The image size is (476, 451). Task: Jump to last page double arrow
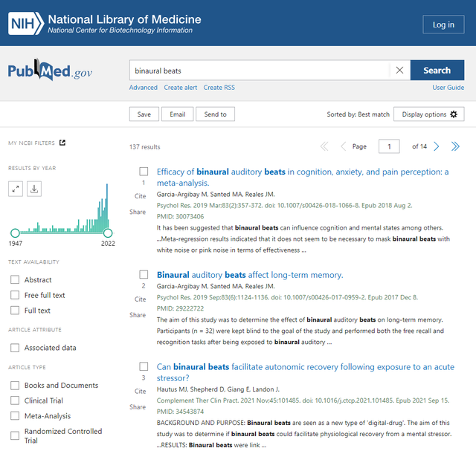click(455, 146)
